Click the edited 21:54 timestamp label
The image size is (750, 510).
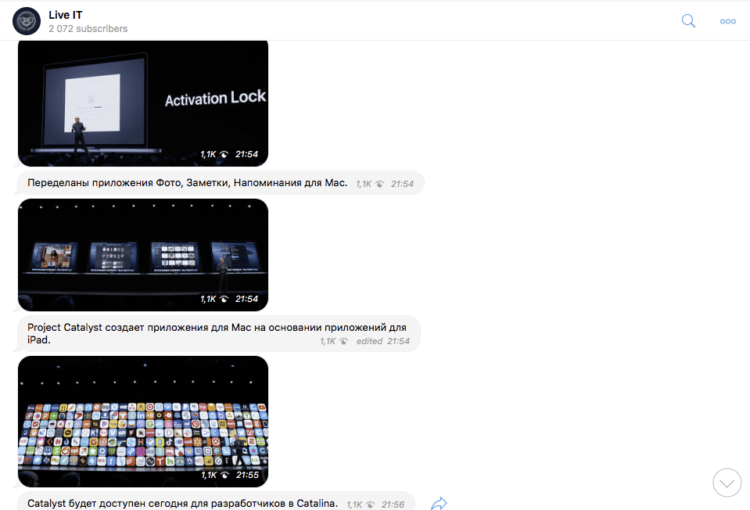(383, 341)
